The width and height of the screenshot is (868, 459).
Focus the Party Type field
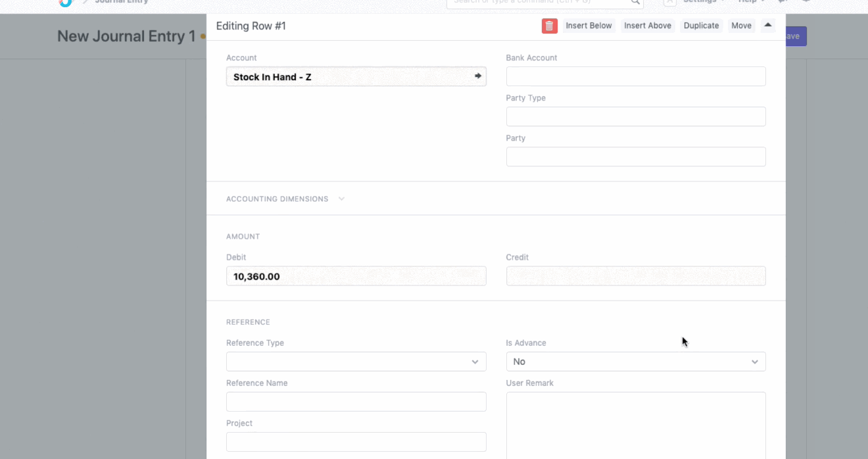(x=636, y=116)
